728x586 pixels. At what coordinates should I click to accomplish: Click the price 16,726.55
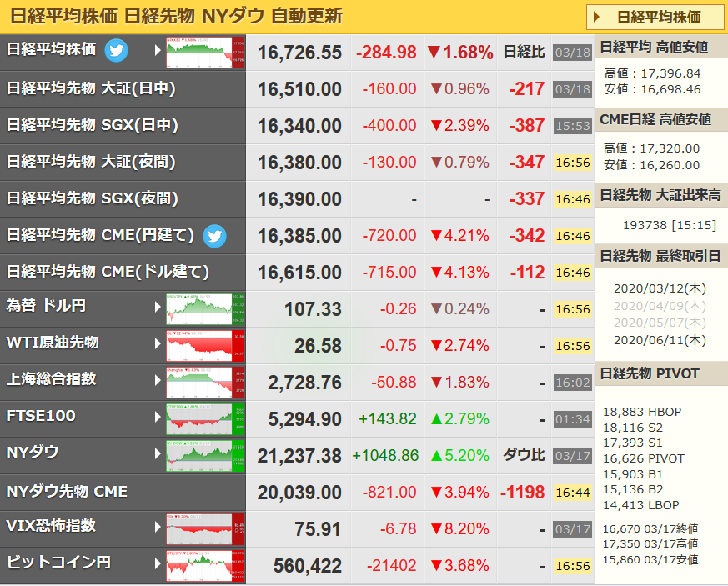(x=299, y=53)
